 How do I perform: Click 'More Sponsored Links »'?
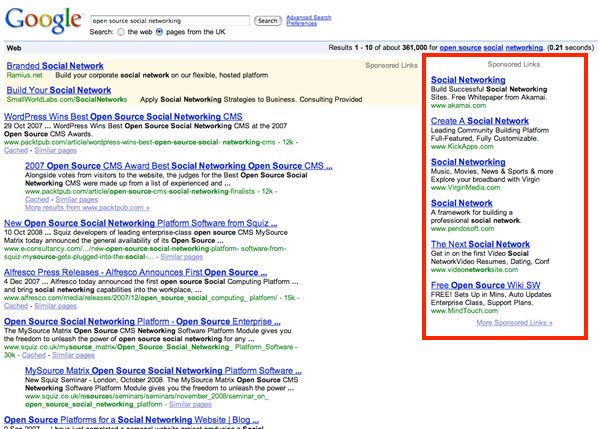tap(514, 323)
